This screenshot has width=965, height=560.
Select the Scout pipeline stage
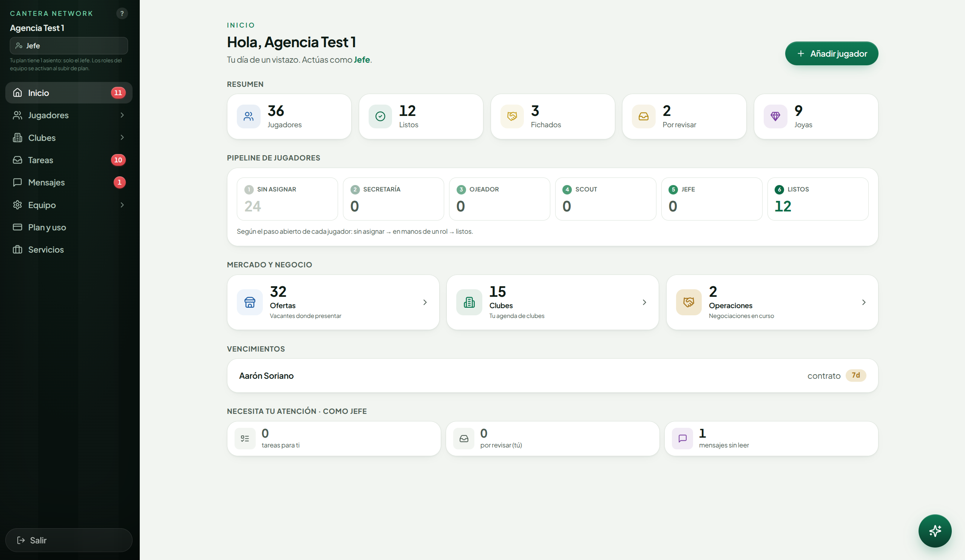coord(605,199)
